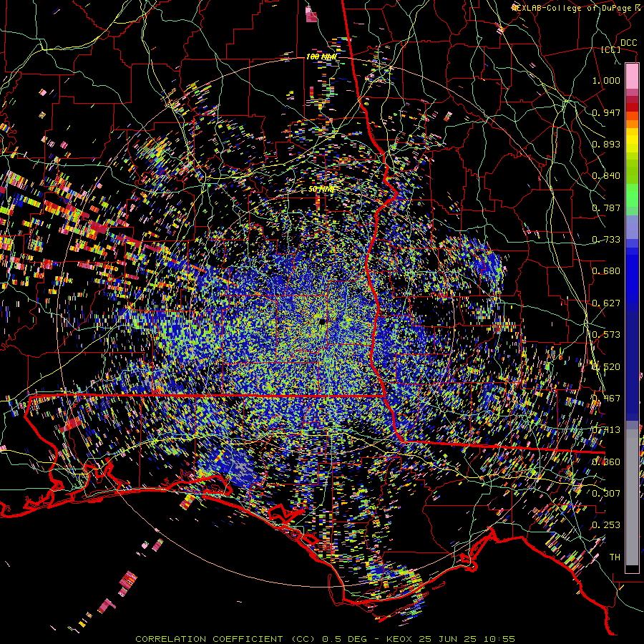The height and width of the screenshot is (644, 644).
Task: Click the 0.787 color scale value
Action: (606, 208)
